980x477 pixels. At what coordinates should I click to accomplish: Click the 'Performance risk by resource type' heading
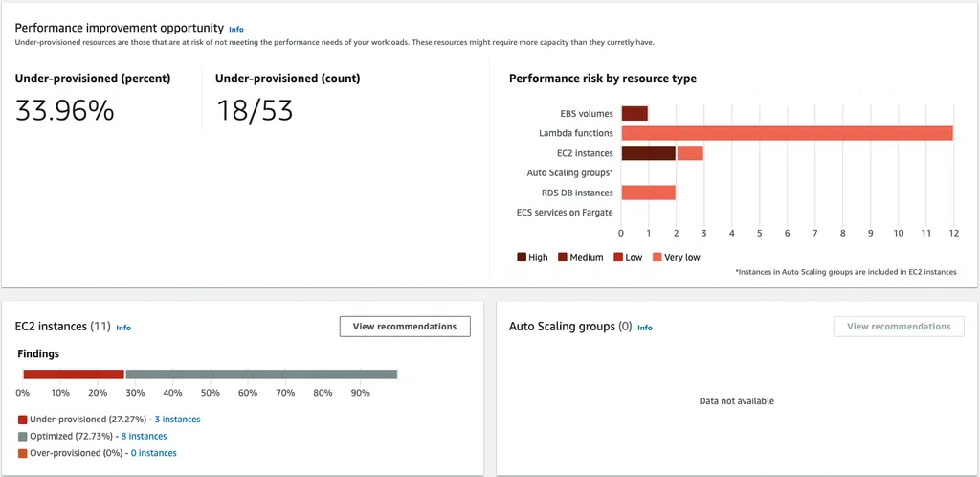pyautogui.click(x=603, y=79)
